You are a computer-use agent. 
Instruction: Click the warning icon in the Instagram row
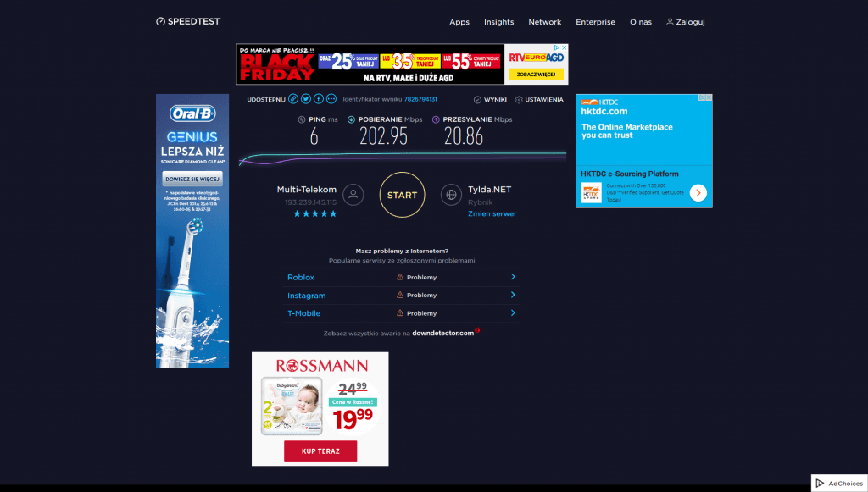click(400, 296)
